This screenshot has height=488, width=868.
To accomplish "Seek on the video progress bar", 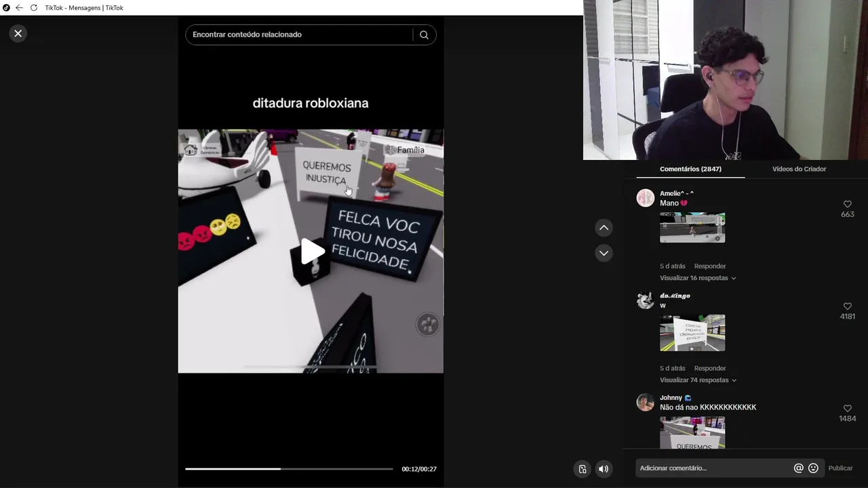I will click(x=289, y=469).
